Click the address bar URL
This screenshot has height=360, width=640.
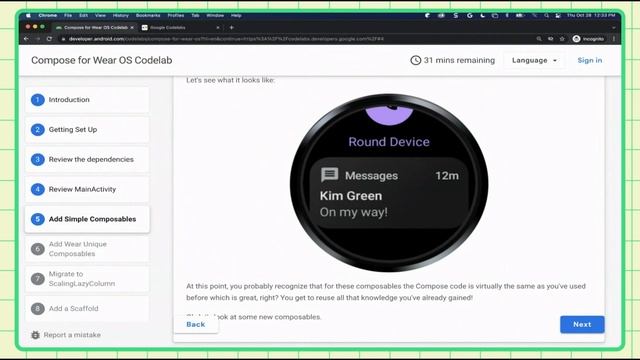[x=226, y=39]
